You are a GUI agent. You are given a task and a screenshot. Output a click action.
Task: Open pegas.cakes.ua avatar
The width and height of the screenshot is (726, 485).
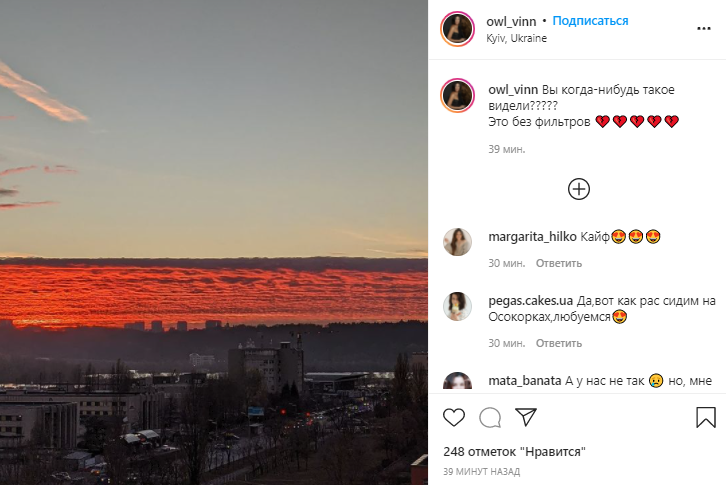coord(457,306)
